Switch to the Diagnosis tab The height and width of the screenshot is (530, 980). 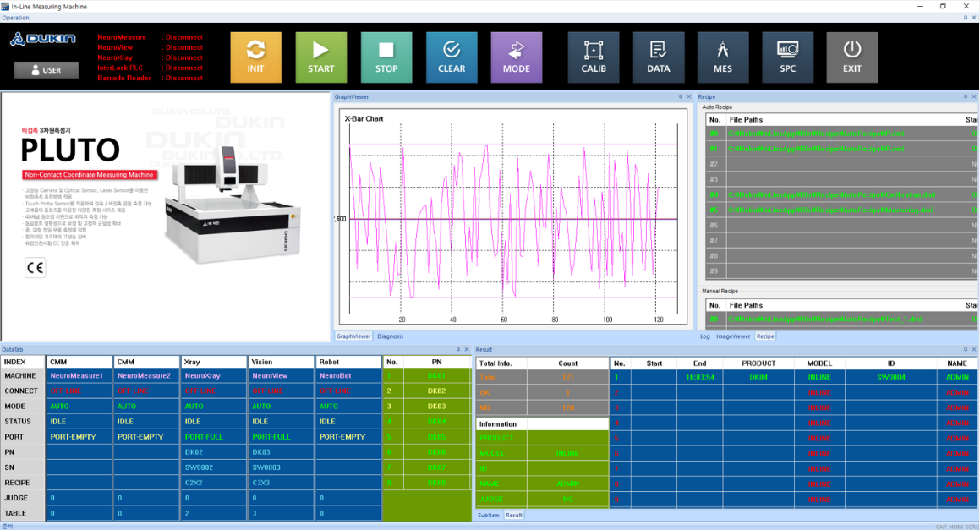[390, 336]
